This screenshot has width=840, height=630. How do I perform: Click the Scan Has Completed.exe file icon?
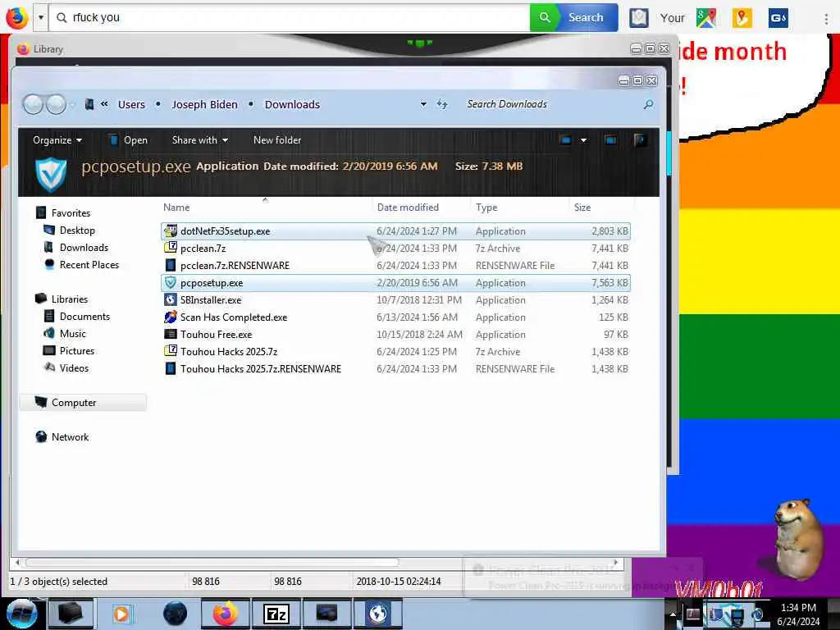click(x=171, y=317)
